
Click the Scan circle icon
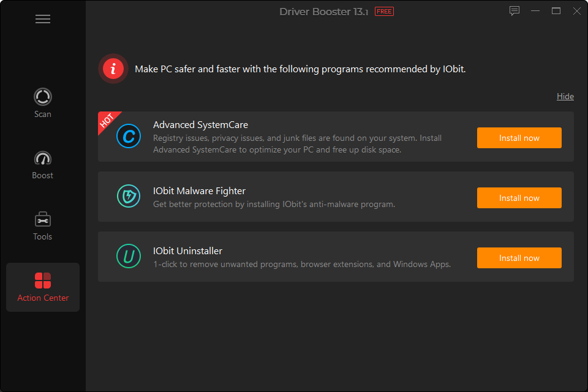(x=43, y=97)
